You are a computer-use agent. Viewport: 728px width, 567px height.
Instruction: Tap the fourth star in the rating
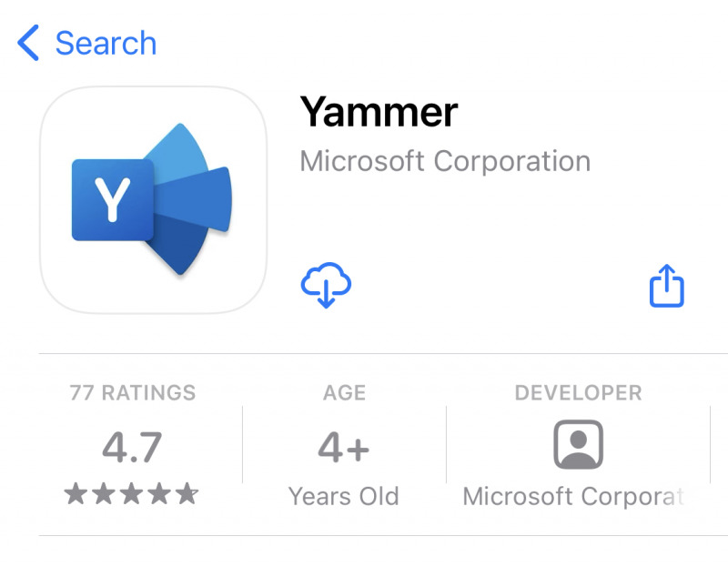pyautogui.click(x=159, y=494)
